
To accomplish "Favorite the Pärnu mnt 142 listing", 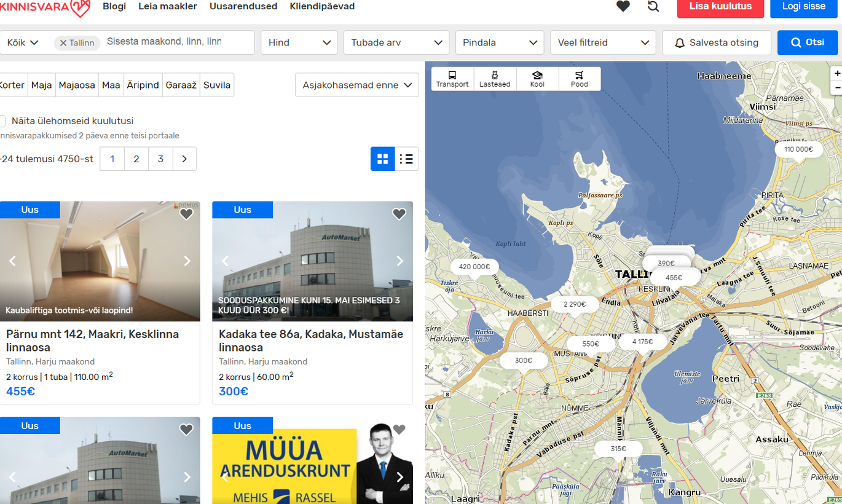I will [x=186, y=214].
